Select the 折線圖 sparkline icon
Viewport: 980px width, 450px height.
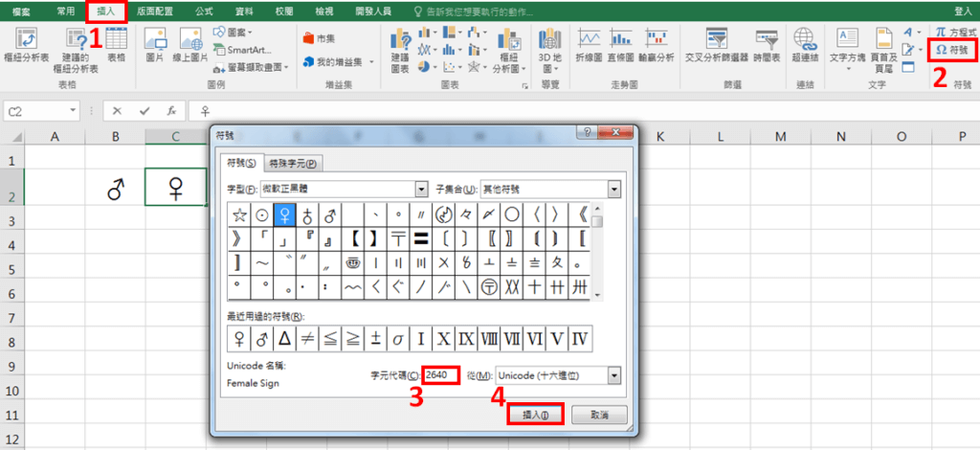(589, 44)
